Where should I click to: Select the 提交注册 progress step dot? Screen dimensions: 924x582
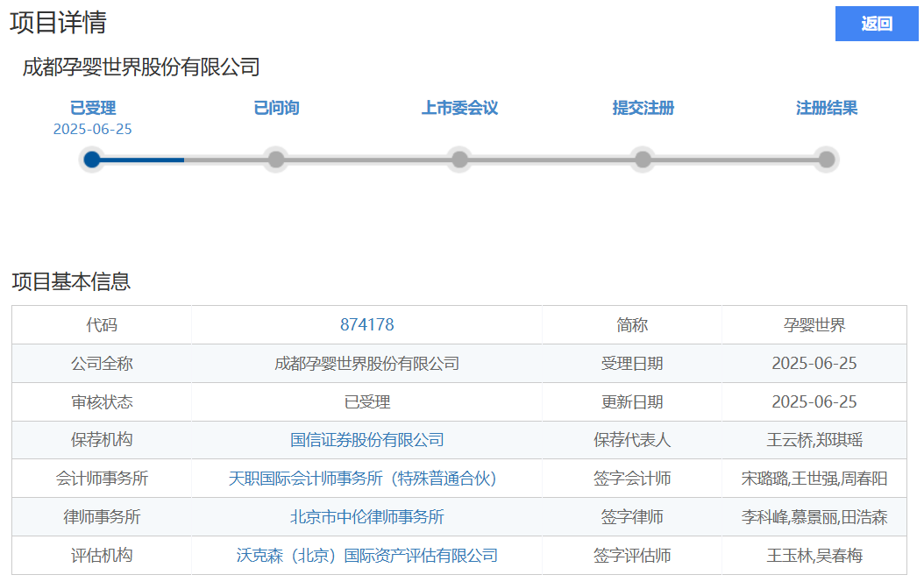643,160
